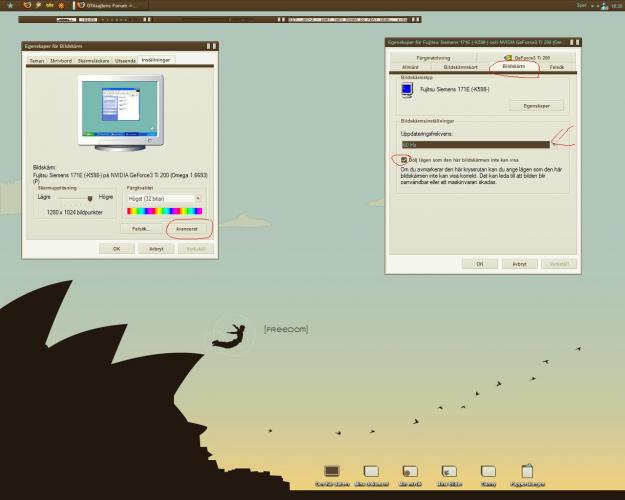Screen dimensions: 625x500
Task: Open the Färgkvalitet color quality dropdown
Action: [164, 199]
